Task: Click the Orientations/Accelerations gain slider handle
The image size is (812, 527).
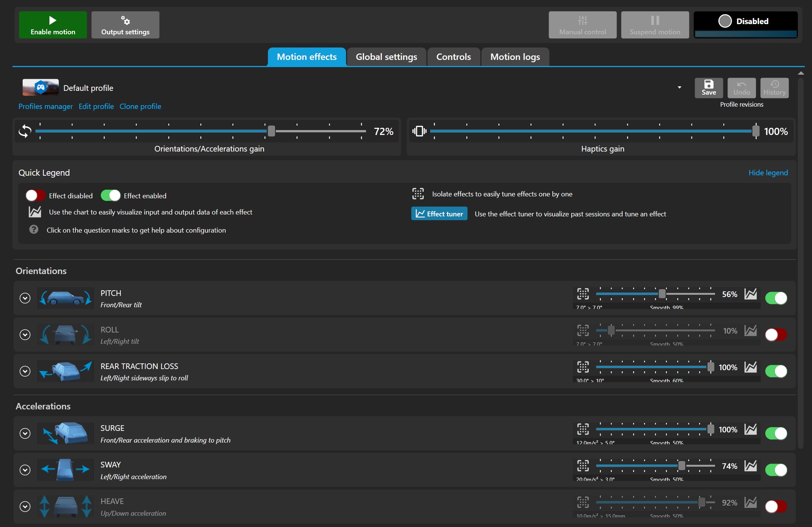Action: (x=271, y=131)
